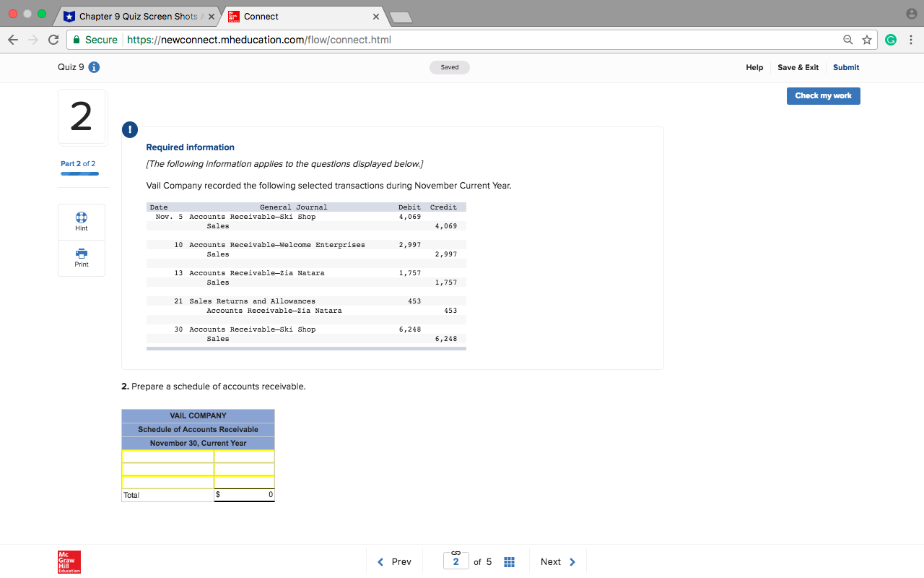924x578 pixels.
Task: Click the 2,997 credit amount
Action: click(446, 254)
